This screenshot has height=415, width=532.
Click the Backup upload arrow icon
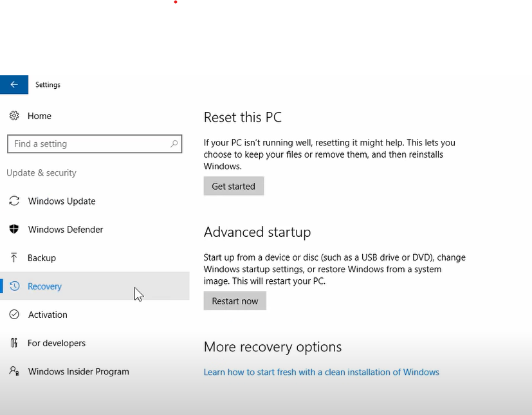click(14, 257)
